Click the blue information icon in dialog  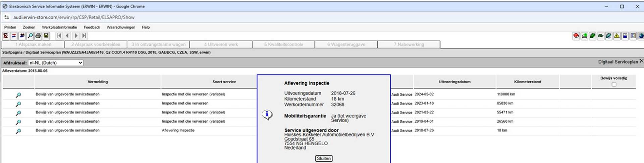[267, 115]
